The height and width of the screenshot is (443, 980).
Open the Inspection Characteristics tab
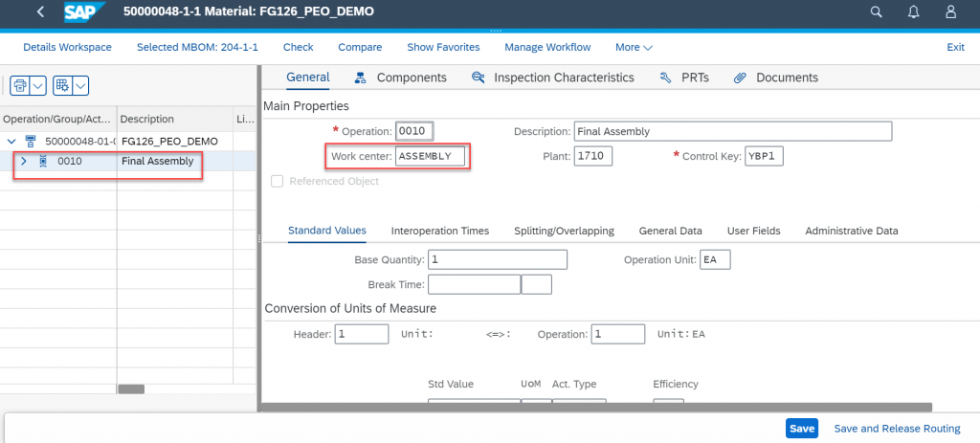click(552, 78)
